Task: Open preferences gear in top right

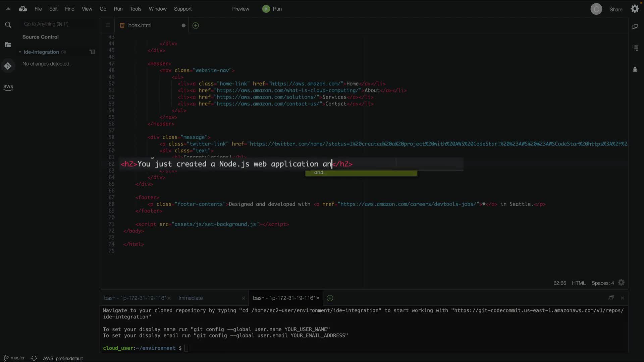Action: (635, 9)
